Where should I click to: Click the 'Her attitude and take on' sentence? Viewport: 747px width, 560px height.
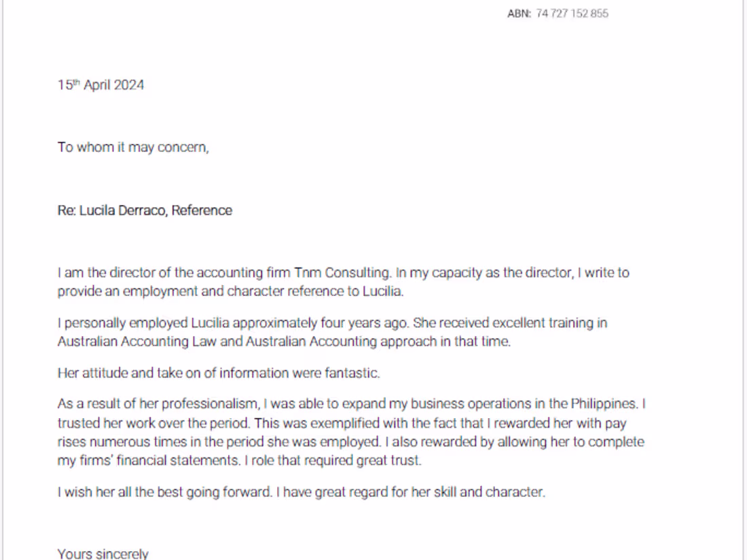click(218, 373)
